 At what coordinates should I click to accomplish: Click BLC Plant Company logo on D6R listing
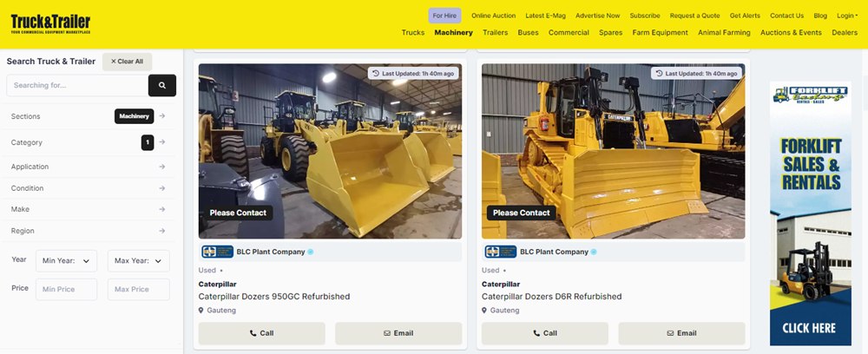coord(501,252)
